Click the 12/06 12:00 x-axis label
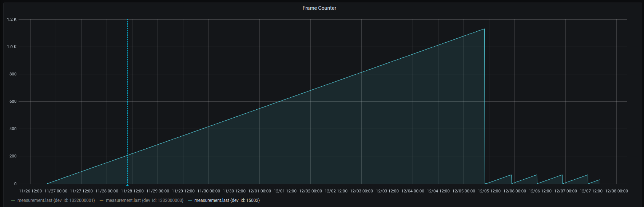This screenshot has width=644, height=207. tap(540, 191)
